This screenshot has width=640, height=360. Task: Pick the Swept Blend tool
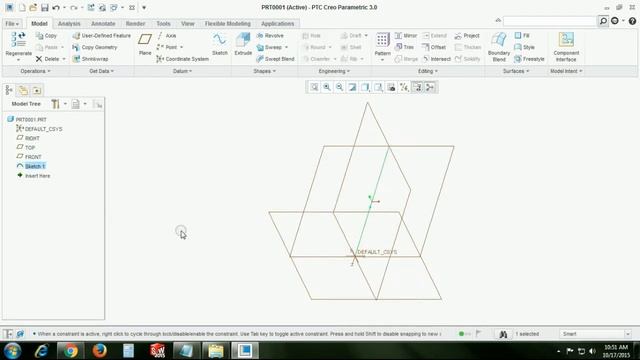coord(275,59)
